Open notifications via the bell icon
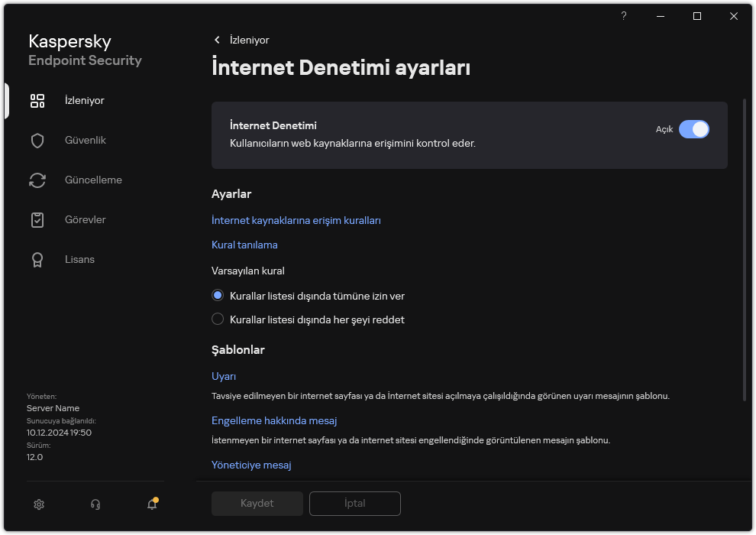Viewport: 756px width, 535px height. (x=151, y=505)
